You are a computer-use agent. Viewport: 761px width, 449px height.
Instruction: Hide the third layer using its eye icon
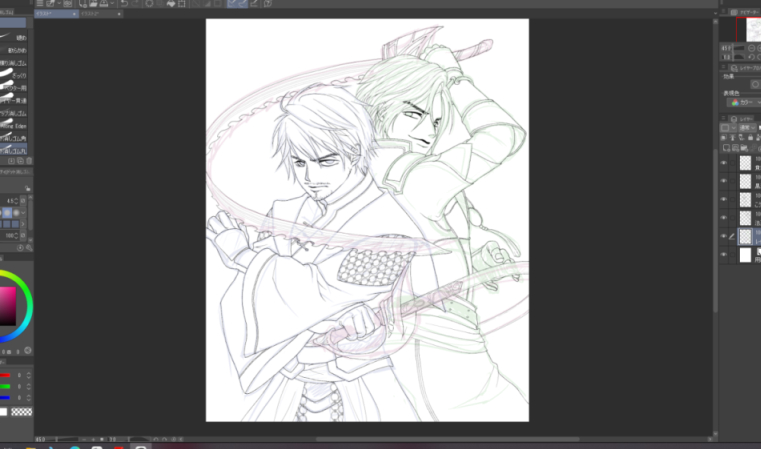[x=724, y=199]
